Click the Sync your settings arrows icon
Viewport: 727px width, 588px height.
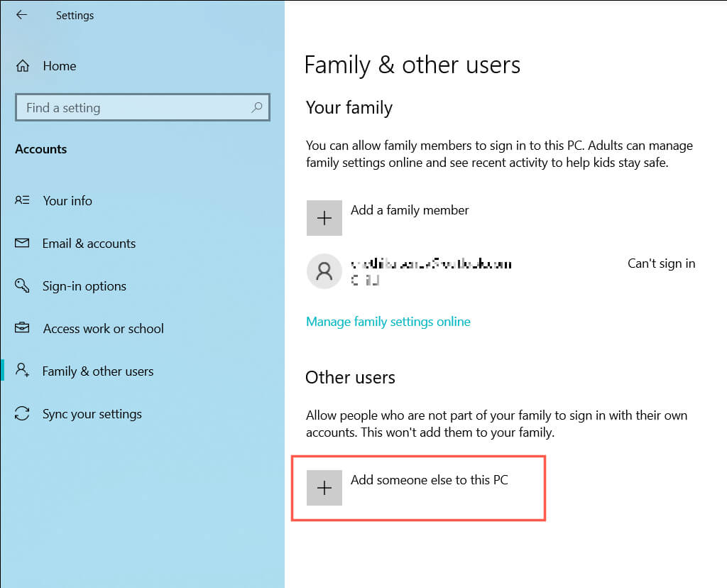(x=23, y=413)
